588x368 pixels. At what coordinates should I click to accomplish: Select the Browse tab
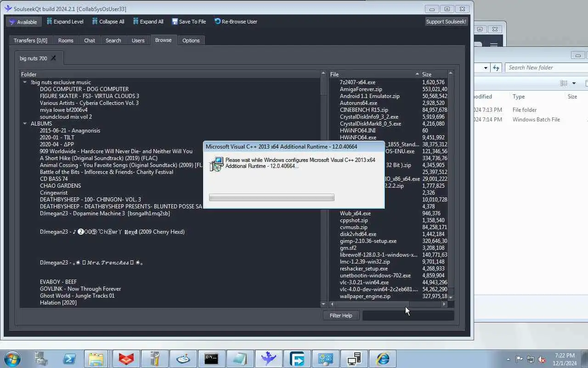pos(163,40)
